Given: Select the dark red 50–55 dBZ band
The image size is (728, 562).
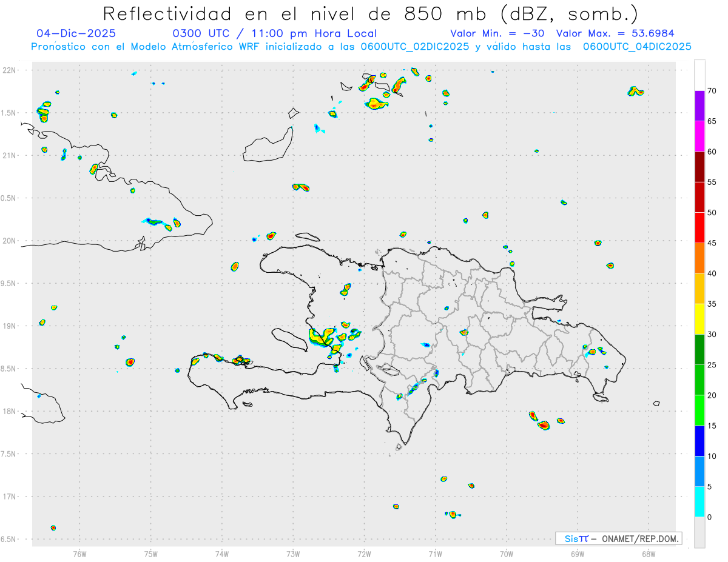Looking at the screenshot, I should (699, 197).
